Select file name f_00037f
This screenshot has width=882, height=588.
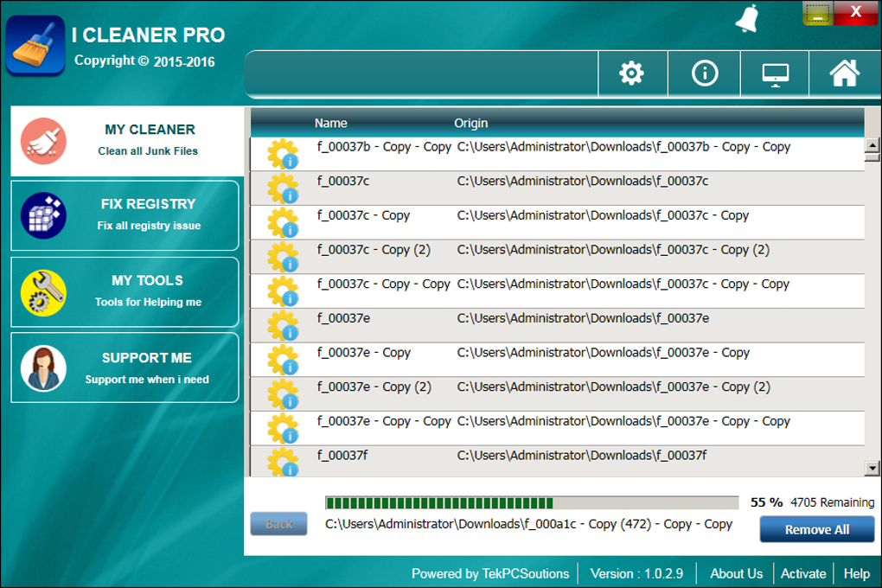[x=342, y=455]
